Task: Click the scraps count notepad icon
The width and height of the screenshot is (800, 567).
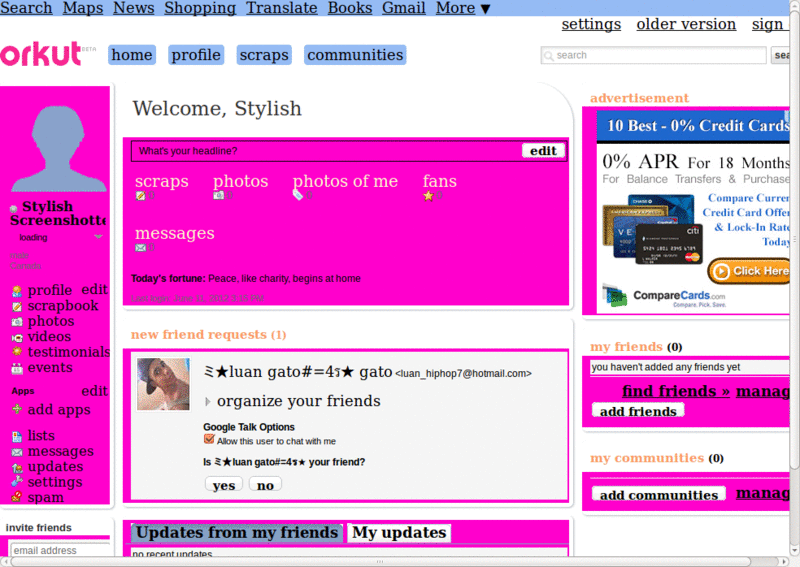Action: (140, 195)
